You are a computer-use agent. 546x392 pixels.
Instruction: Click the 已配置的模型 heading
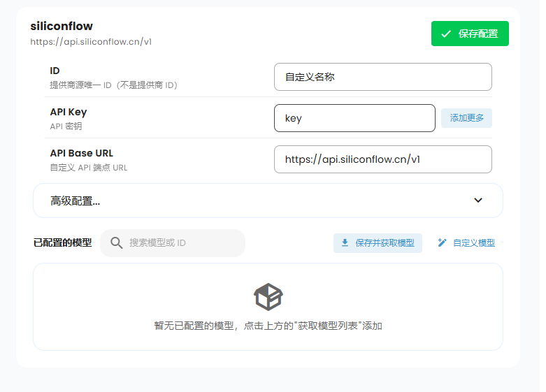pos(62,242)
